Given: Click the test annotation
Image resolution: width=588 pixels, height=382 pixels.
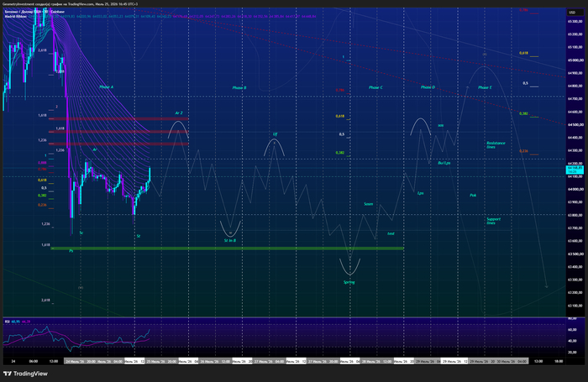Looking at the screenshot, I should (391, 233).
